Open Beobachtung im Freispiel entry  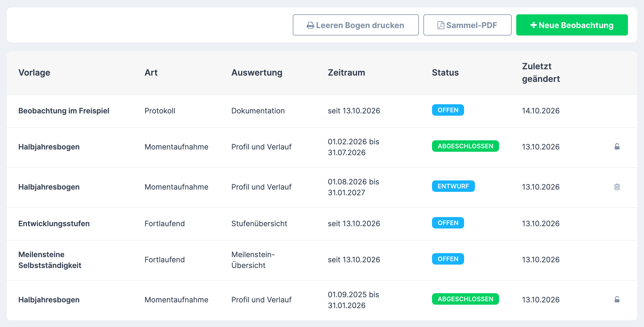(64, 111)
